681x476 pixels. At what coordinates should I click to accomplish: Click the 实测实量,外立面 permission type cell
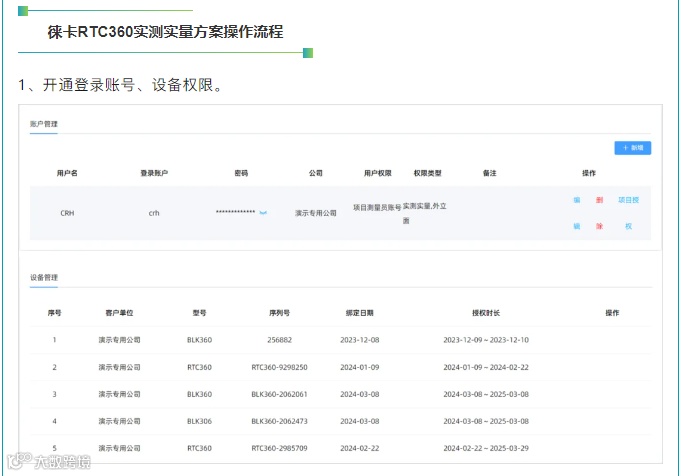[x=424, y=213]
